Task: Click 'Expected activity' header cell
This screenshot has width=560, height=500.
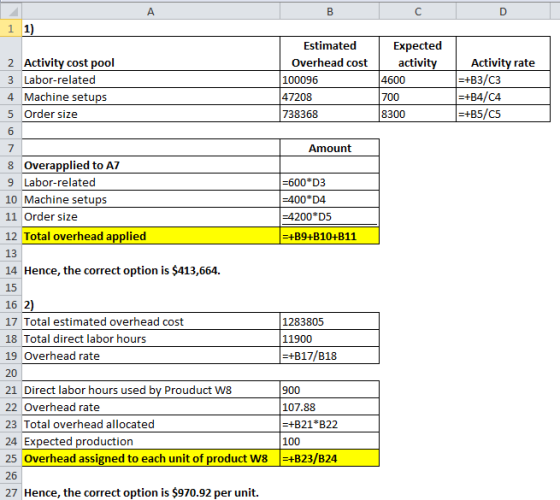Action: point(418,54)
